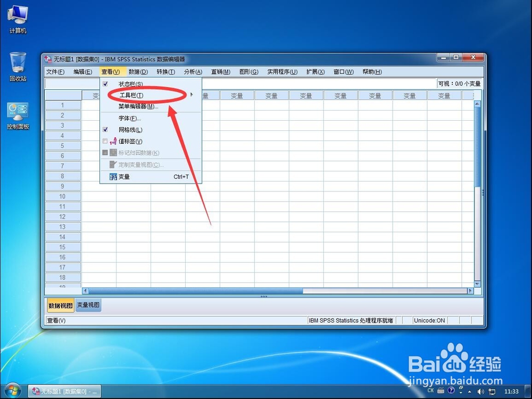532x399 pixels.
Task: Click the 可视: 0/0 个变量 indicator
Action: tap(459, 84)
